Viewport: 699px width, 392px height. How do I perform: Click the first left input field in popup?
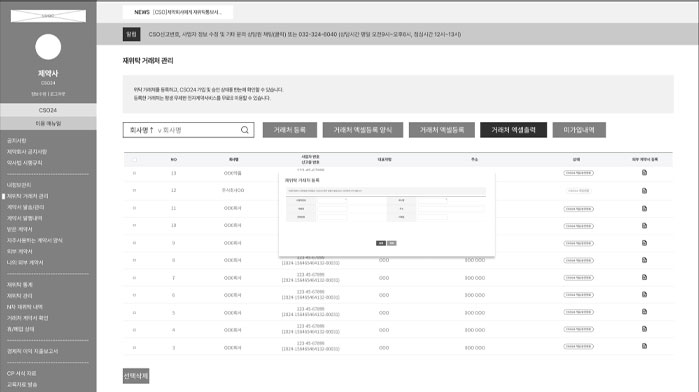[x=332, y=200]
